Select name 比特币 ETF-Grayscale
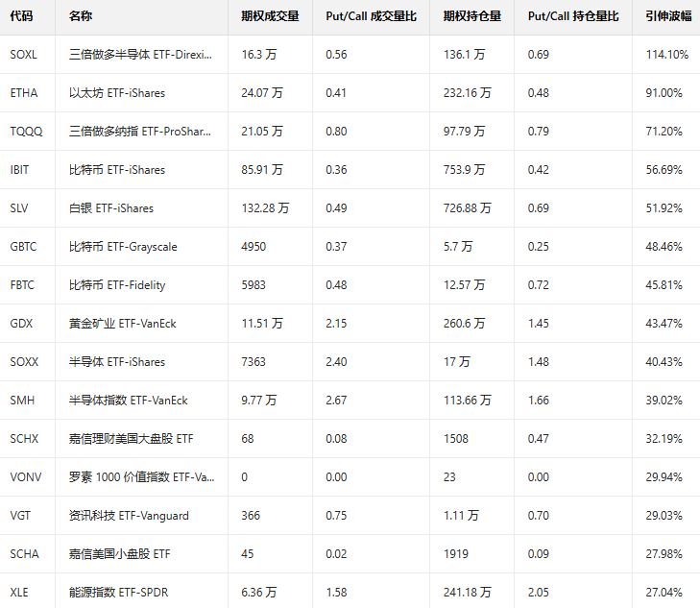 [123, 247]
